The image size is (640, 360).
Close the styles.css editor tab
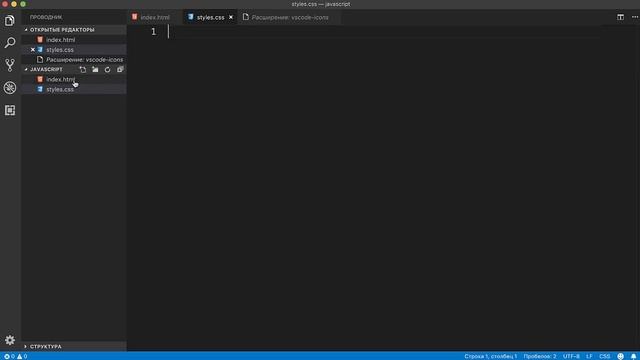coord(231,17)
